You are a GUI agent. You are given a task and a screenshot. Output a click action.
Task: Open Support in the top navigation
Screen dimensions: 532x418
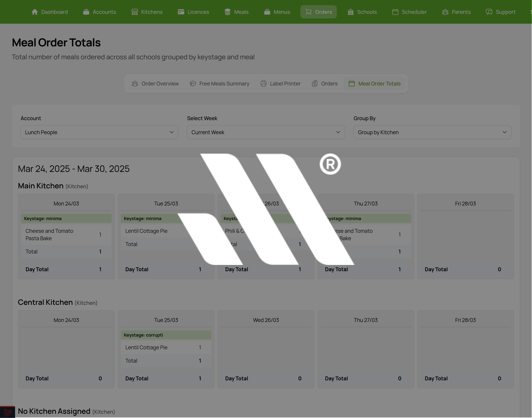point(501,12)
